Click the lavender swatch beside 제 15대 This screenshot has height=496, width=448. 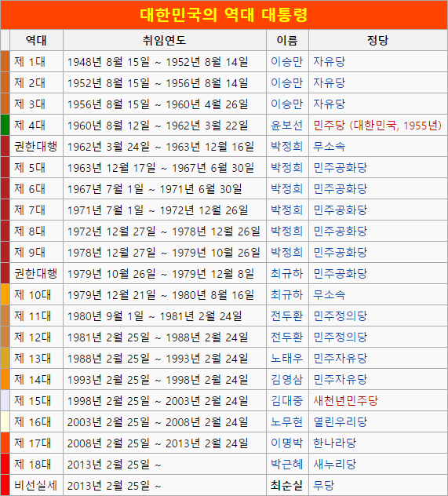tap(5, 400)
